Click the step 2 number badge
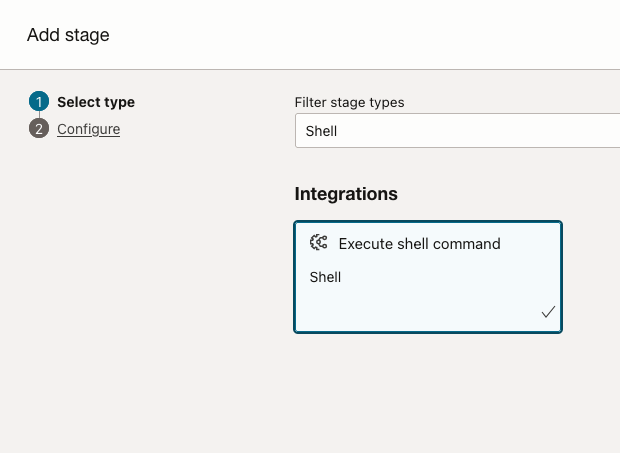 (x=39, y=129)
